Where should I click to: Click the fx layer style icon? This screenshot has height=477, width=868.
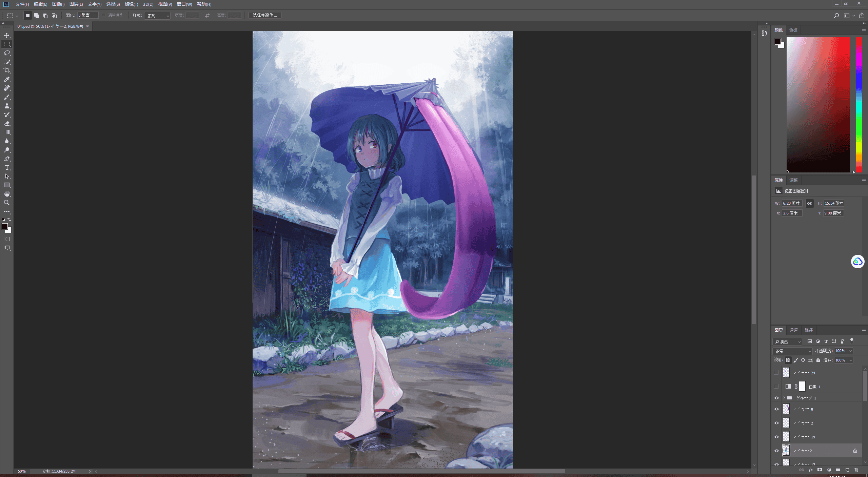point(811,470)
